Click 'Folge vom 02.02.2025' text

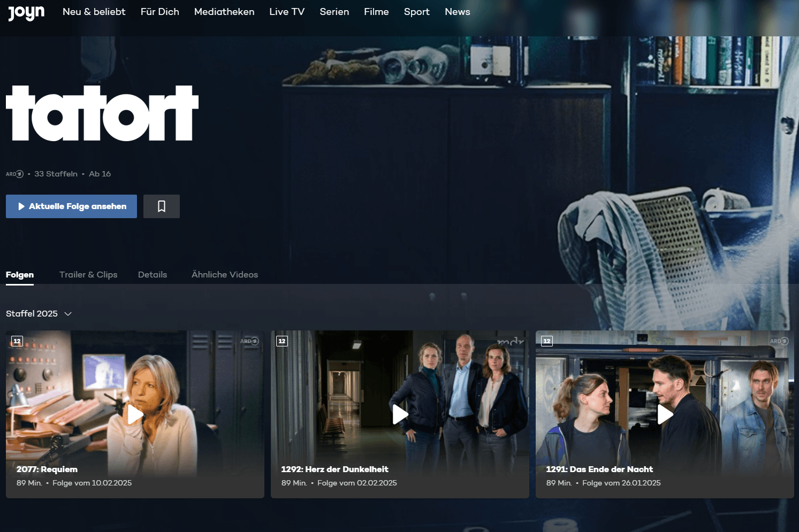pyautogui.click(x=357, y=483)
